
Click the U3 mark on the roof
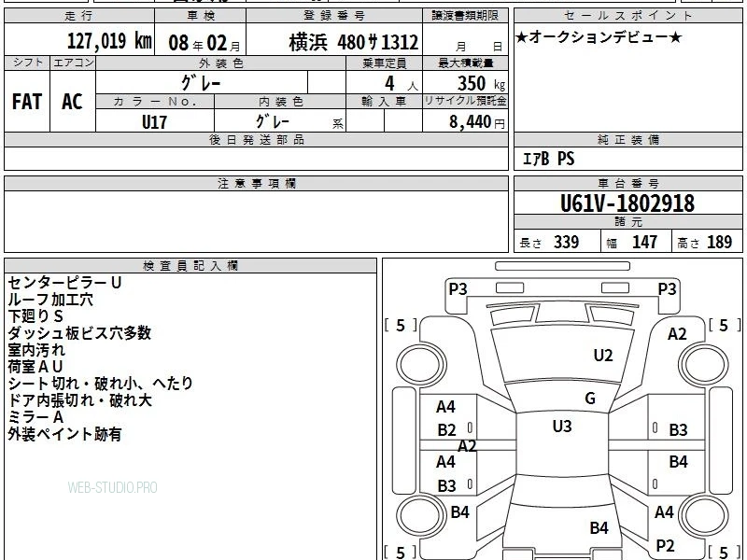tap(562, 426)
